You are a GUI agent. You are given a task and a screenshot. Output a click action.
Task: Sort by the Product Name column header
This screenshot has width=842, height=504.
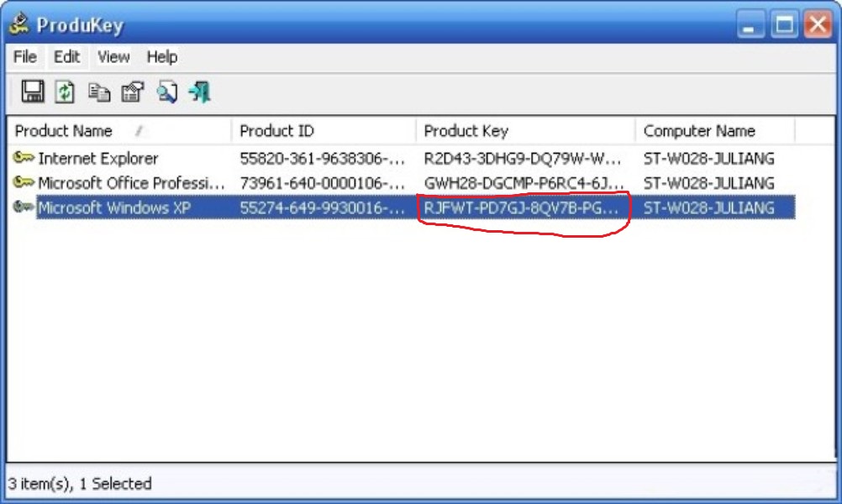[120, 130]
